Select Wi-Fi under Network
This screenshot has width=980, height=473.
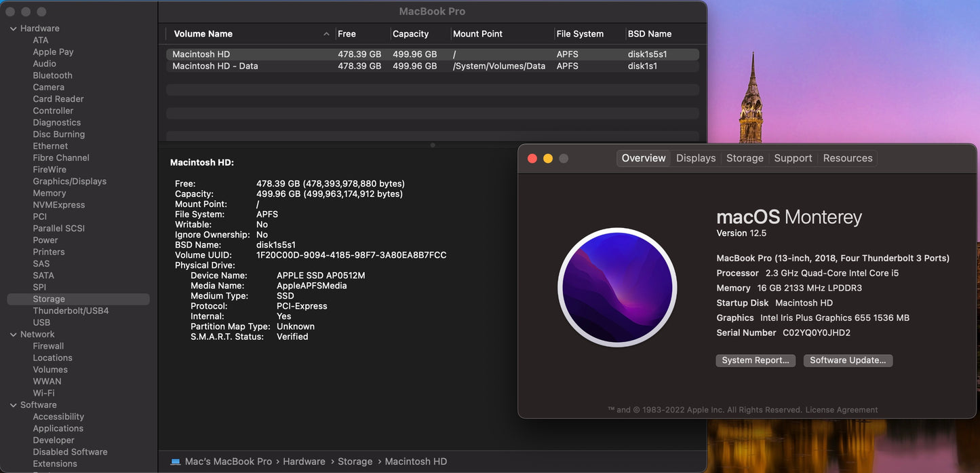tap(43, 392)
